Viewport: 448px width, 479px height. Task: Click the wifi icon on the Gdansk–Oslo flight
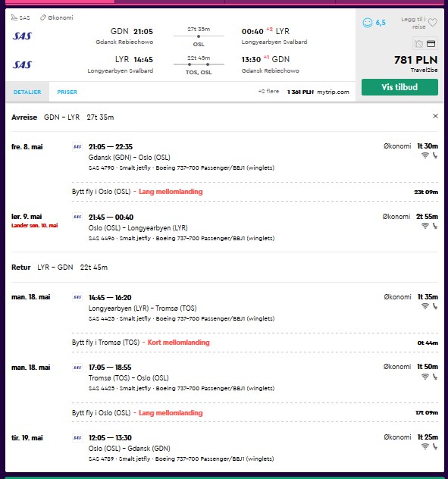425,155
